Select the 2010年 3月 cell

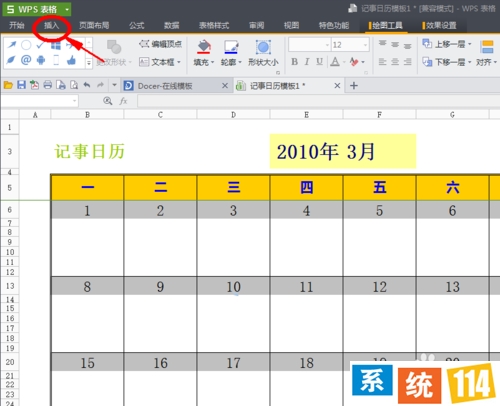coord(343,151)
